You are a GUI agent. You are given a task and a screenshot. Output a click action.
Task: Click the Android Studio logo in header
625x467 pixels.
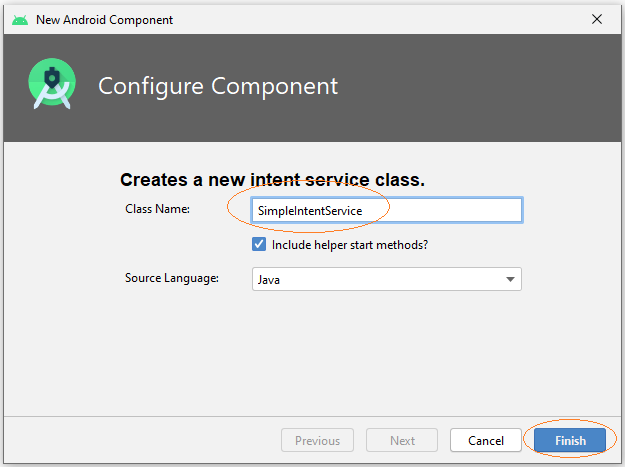click(52, 84)
